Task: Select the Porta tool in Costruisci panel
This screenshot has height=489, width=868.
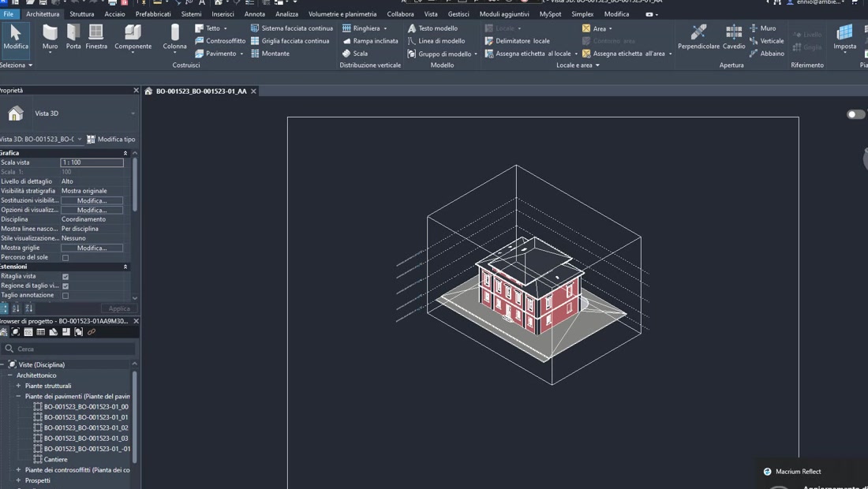Action: [73, 37]
